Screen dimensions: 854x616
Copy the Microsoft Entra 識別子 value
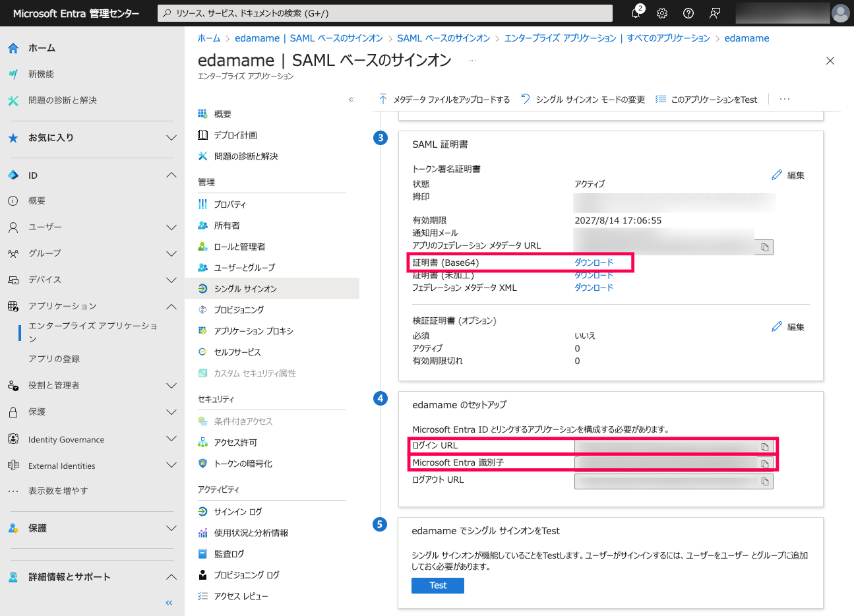[765, 464]
